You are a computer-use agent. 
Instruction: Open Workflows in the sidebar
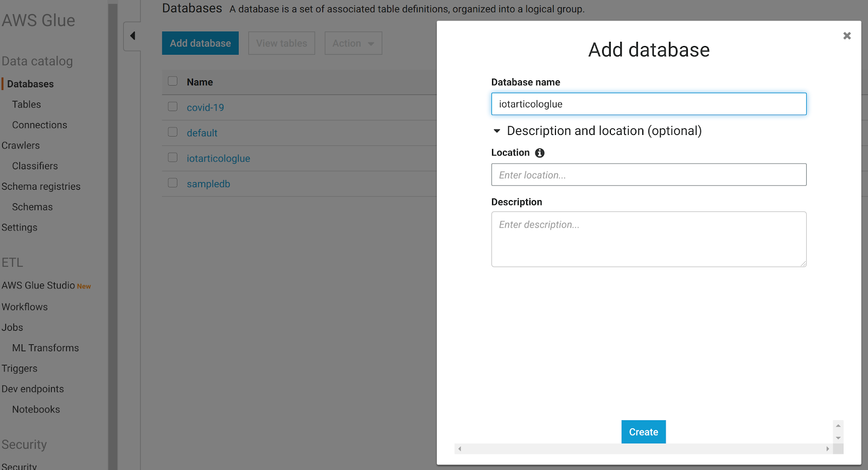click(24, 307)
